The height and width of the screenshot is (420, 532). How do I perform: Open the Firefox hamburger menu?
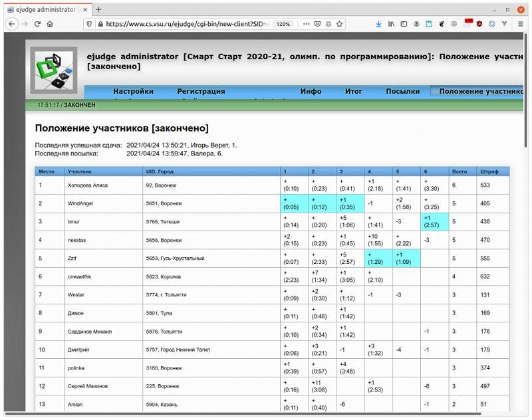click(x=521, y=24)
